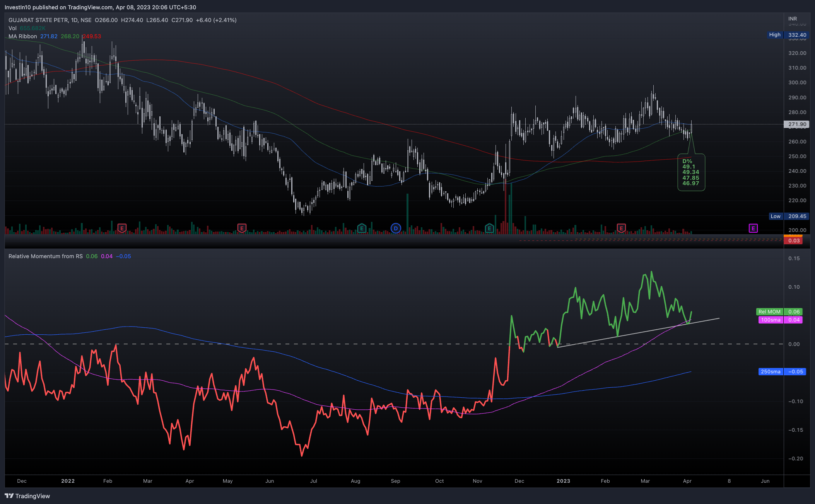Viewport: 815px width, 504px height.
Task: Click the MA Ribbon indicator legend
Action: pos(23,36)
